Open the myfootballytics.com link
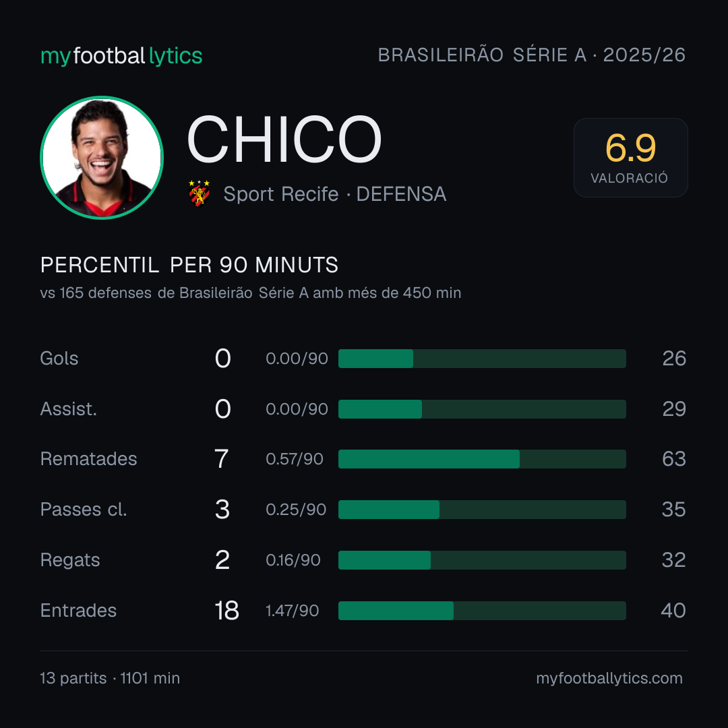 609,678
